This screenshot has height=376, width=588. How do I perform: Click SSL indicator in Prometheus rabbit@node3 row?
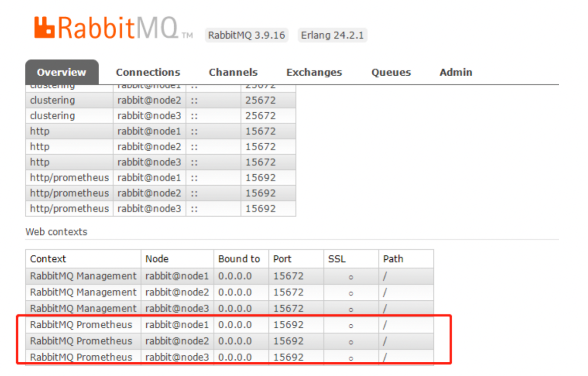coord(351,358)
